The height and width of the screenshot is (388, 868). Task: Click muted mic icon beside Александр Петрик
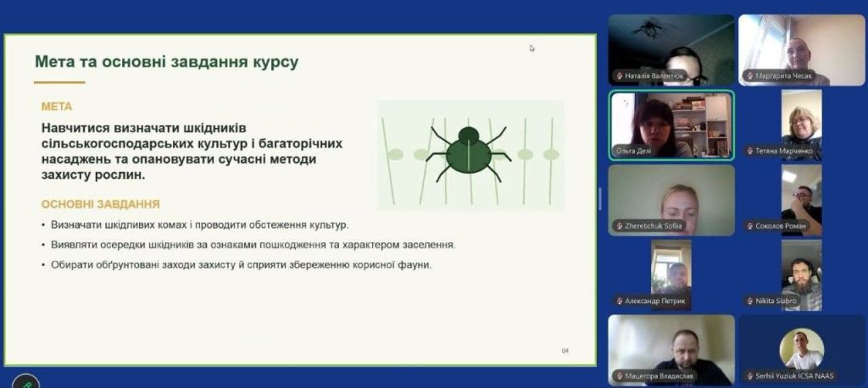point(620,301)
